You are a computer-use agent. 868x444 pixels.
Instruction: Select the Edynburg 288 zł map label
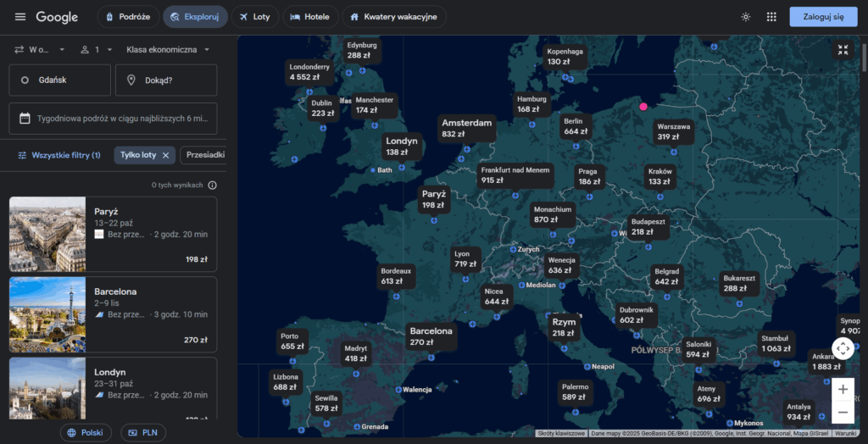362,50
